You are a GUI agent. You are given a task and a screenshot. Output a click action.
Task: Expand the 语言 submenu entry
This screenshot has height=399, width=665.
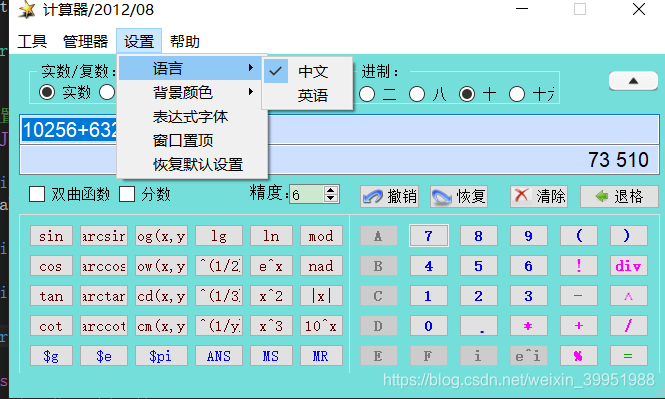[190, 68]
